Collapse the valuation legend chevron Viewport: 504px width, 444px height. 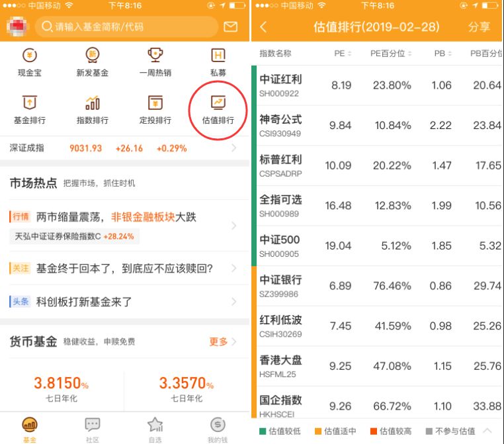click(487, 431)
